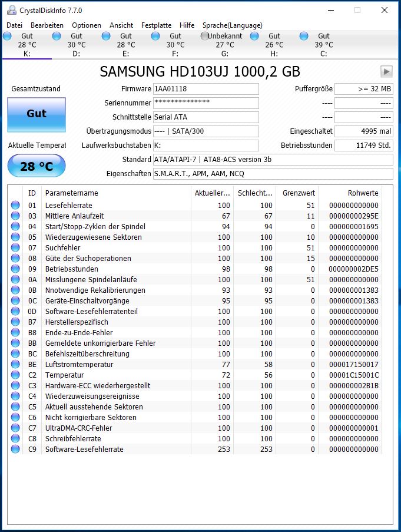401x532 pixels.
Task: Click status orb for Suchfehler row
Action: (15, 247)
